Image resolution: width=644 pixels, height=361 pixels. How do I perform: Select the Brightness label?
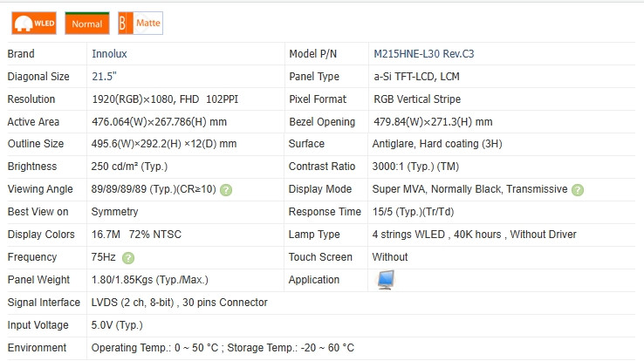pyautogui.click(x=32, y=167)
